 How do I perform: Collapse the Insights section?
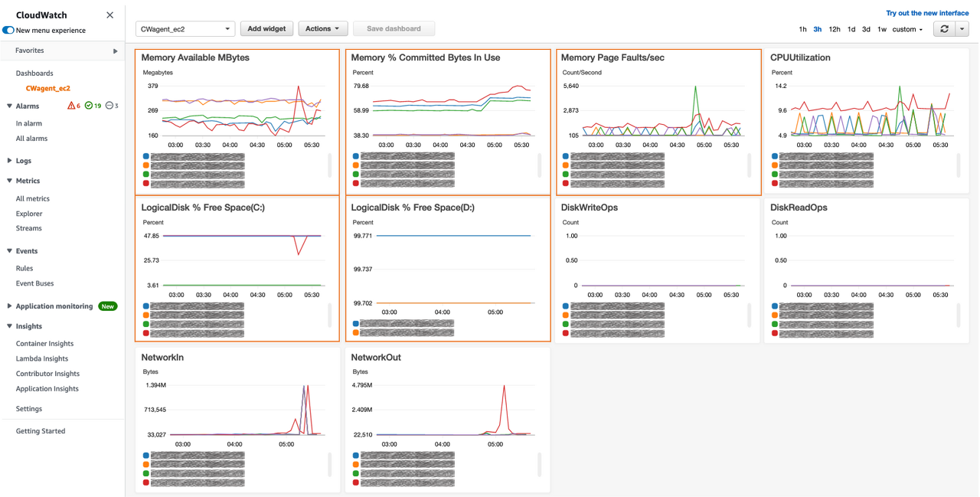pos(9,326)
